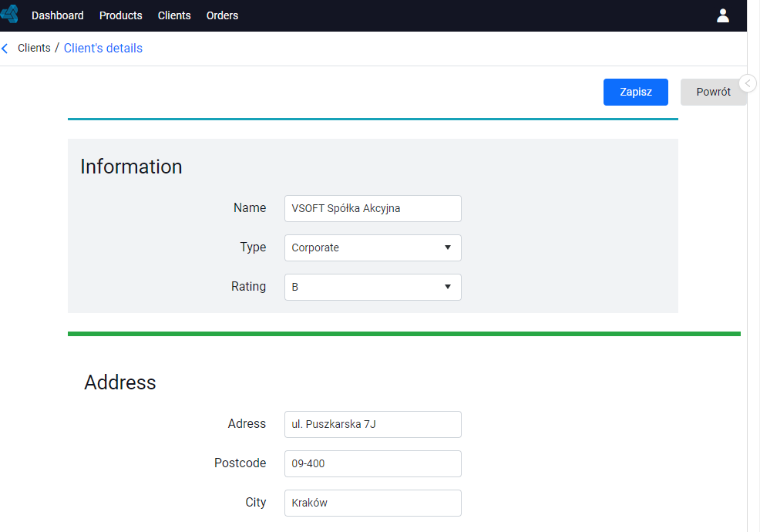Click the Address section heading

(x=120, y=382)
